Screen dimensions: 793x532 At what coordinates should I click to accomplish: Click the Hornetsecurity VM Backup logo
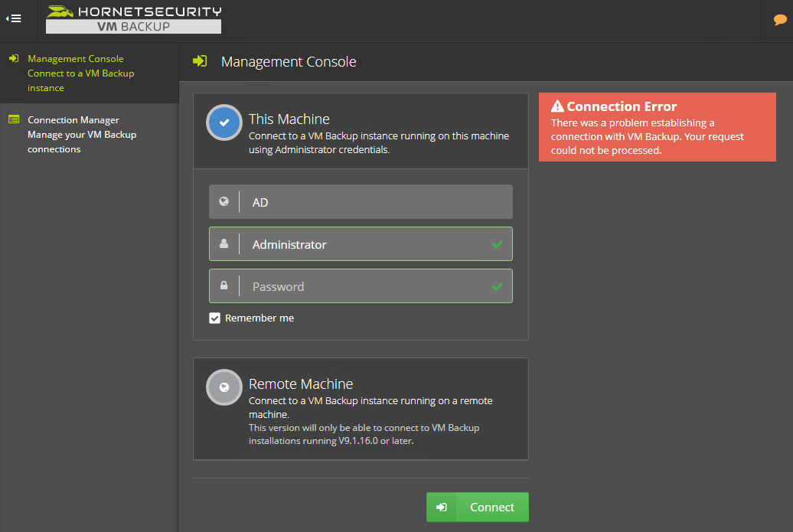point(133,19)
